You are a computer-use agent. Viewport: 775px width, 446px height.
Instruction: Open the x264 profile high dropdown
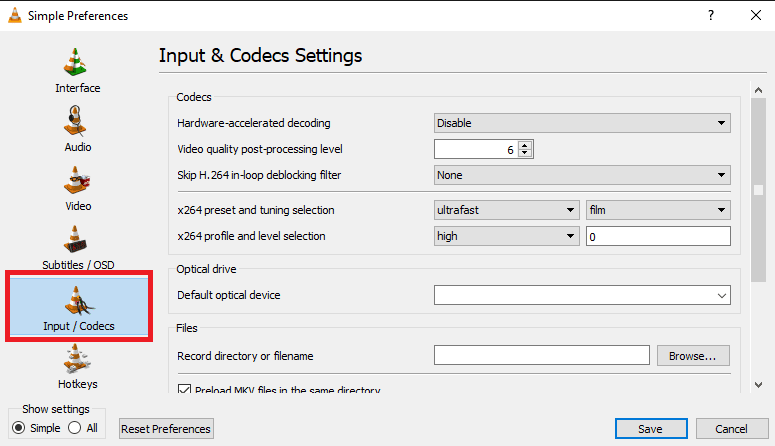[x=507, y=236]
